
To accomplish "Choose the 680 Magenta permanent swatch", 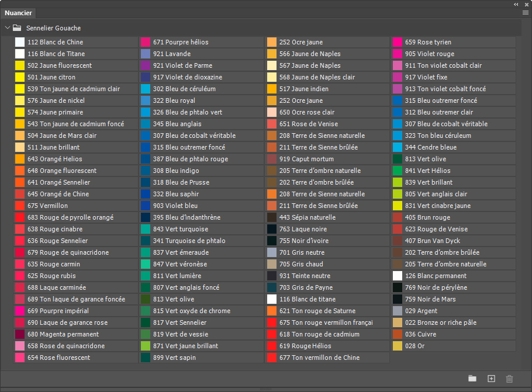I will 76,334.
